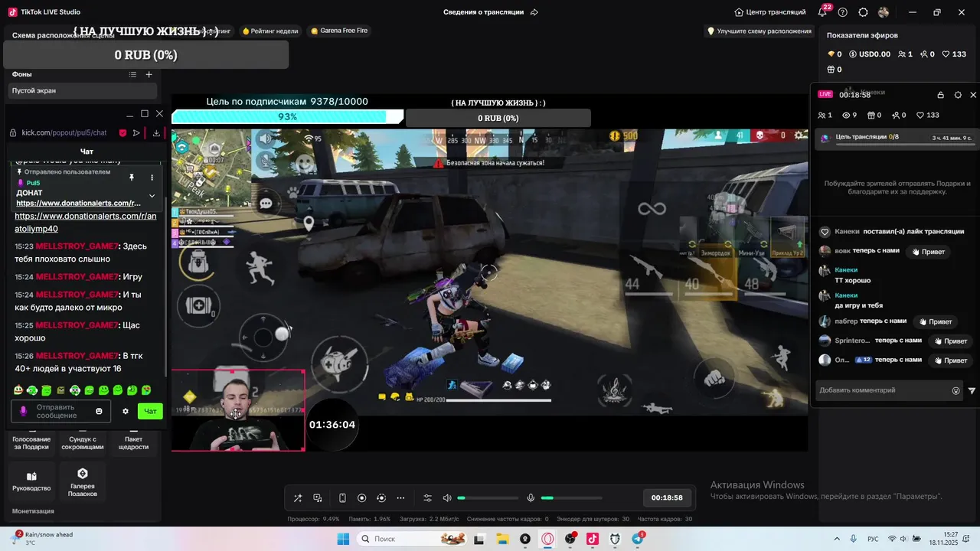
Task: Click share arrow next to Сведения о трансляции
Action: coord(534,12)
